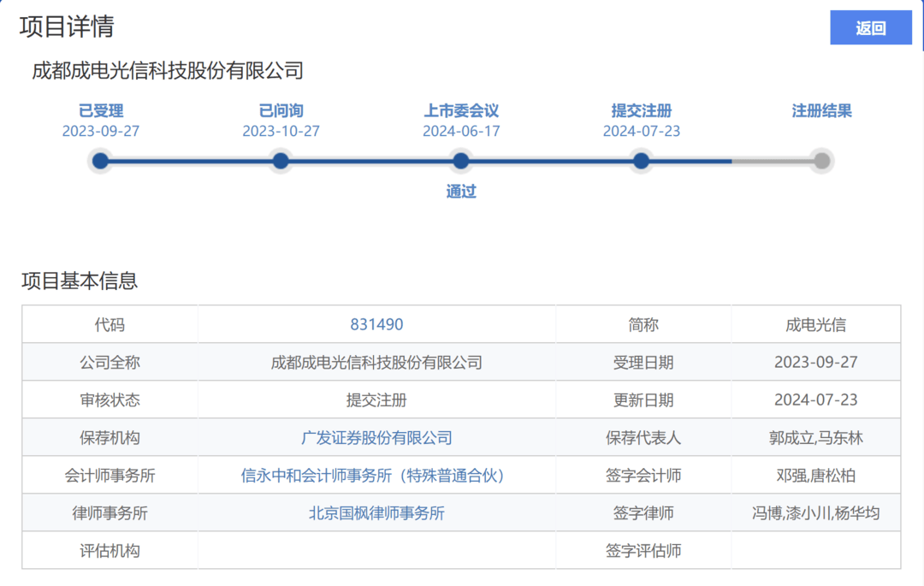Click date 2023-10-27 under 已问询

[281, 131]
